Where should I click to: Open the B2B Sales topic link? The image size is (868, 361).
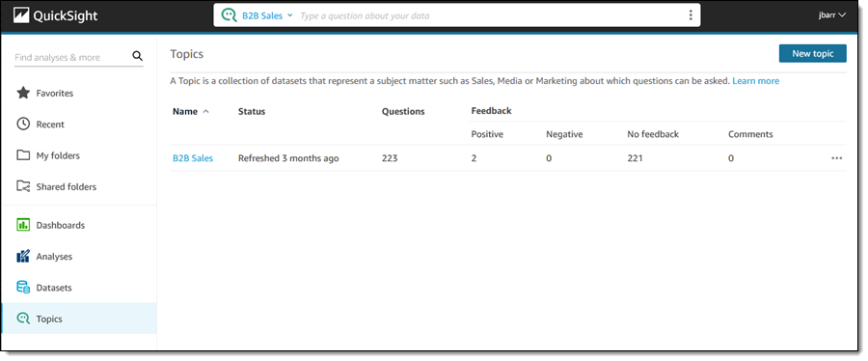pyautogui.click(x=193, y=158)
